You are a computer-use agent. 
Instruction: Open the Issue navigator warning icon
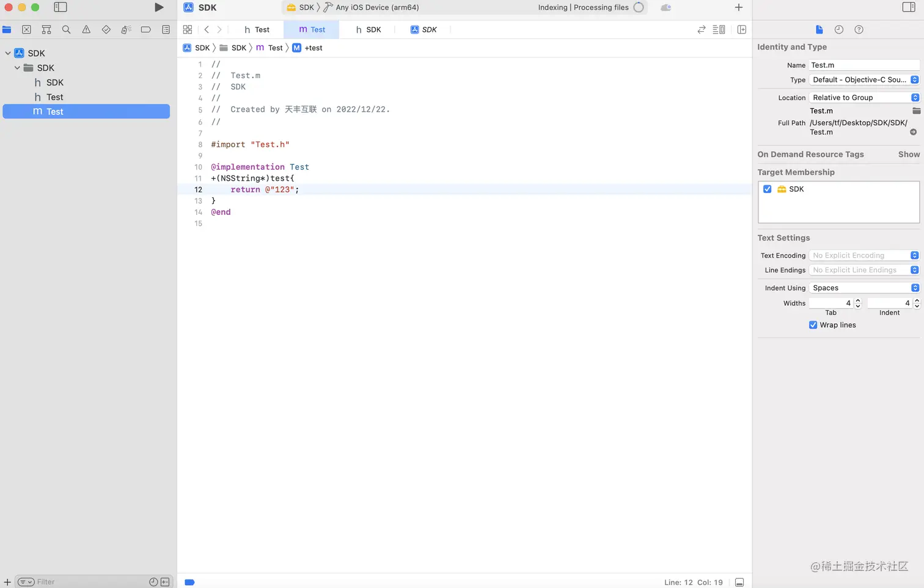[x=86, y=29]
